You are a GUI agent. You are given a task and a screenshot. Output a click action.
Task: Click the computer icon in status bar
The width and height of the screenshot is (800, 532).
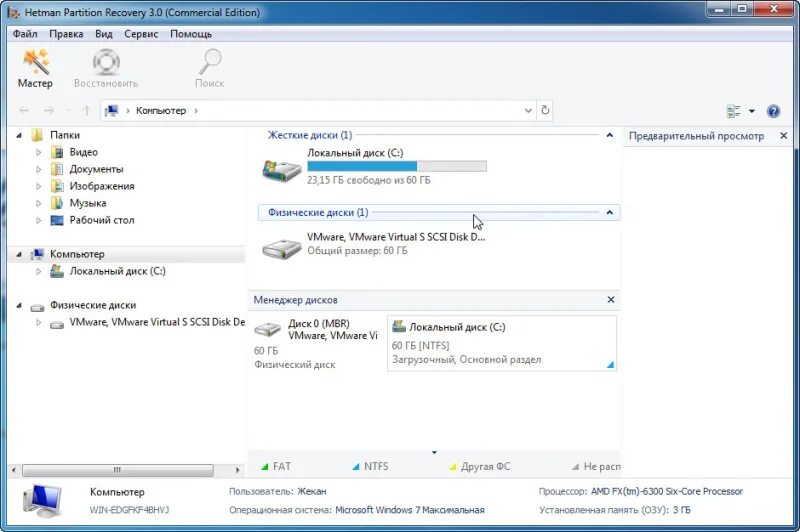[43, 500]
